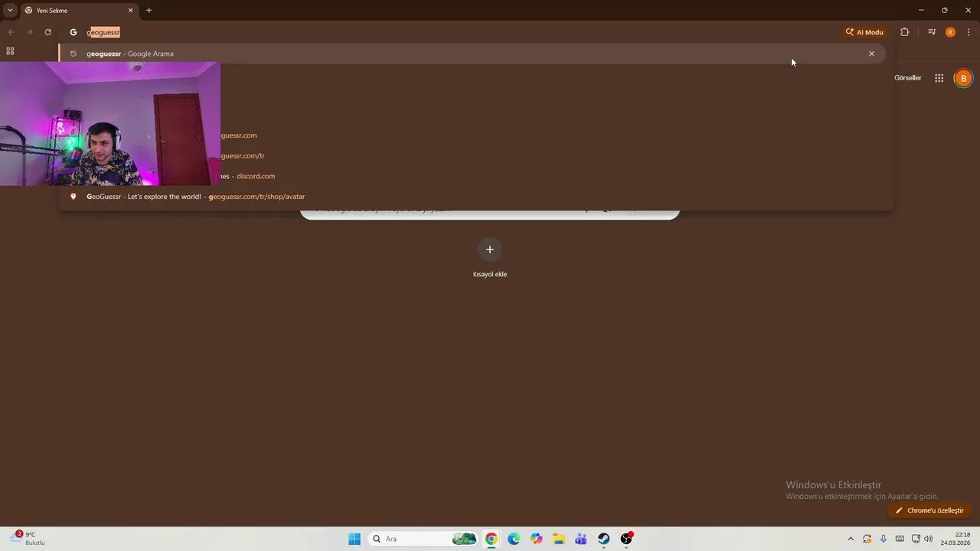Select the Yeni Sekme tab
Image resolution: width=980 pixels, height=551 pixels.
click(x=78, y=11)
